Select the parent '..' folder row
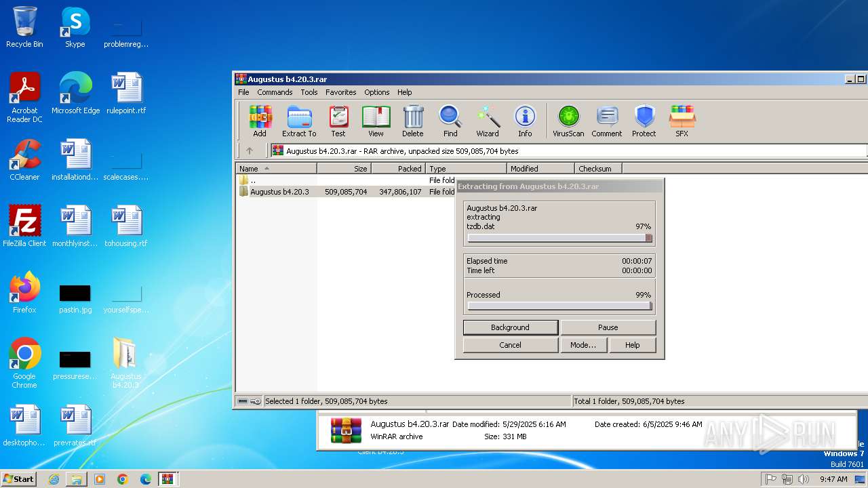Screen dimensions: 868x488 click(x=346, y=180)
